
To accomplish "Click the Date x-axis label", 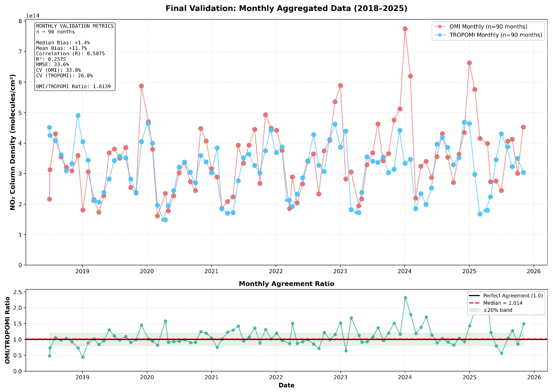I will tap(286, 385).
